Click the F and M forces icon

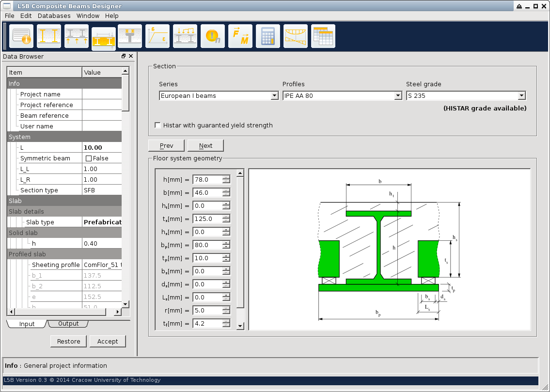coord(240,36)
